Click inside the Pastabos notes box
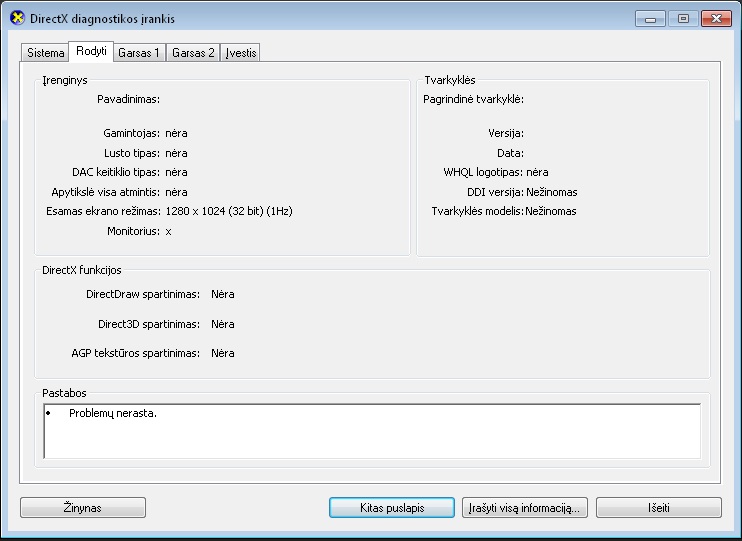The width and height of the screenshot is (742, 541). (x=372, y=431)
